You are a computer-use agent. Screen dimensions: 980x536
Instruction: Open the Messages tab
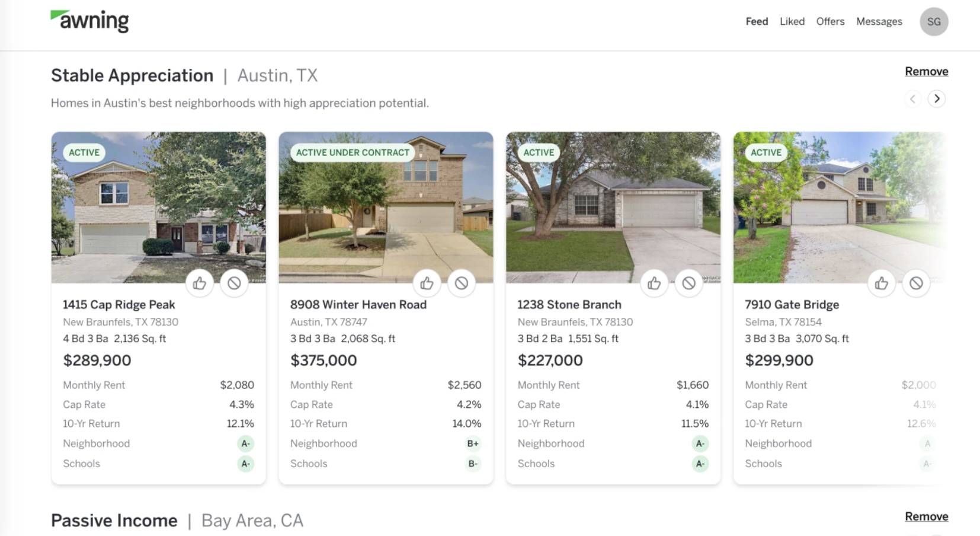point(879,22)
